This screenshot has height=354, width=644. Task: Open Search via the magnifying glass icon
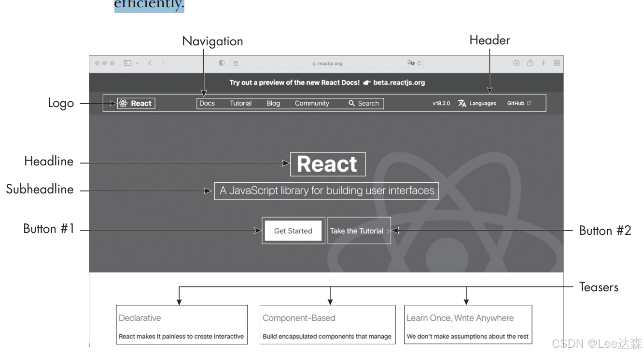pyautogui.click(x=351, y=103)
